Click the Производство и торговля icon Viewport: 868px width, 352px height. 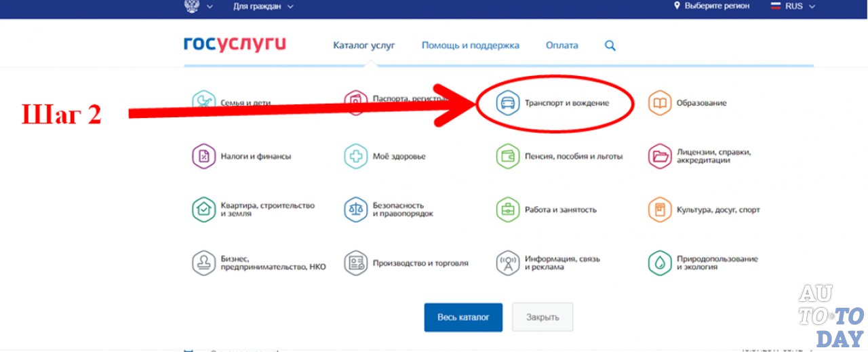(355, 263)
